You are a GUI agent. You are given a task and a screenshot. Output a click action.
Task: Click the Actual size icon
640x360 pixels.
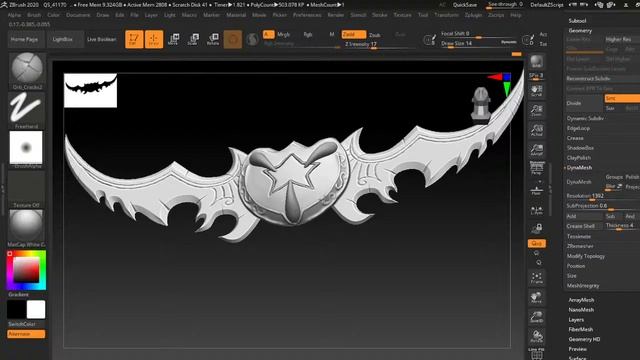click(x=536, y=130)
